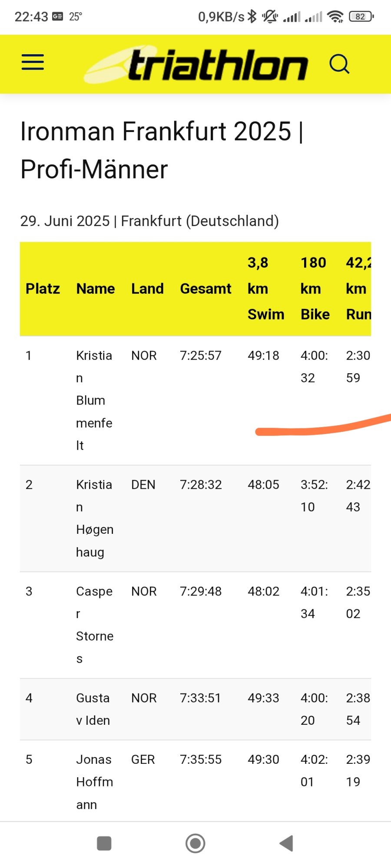Click the Name column header
The image size is (391, 868).
click(x=96, y=289)
